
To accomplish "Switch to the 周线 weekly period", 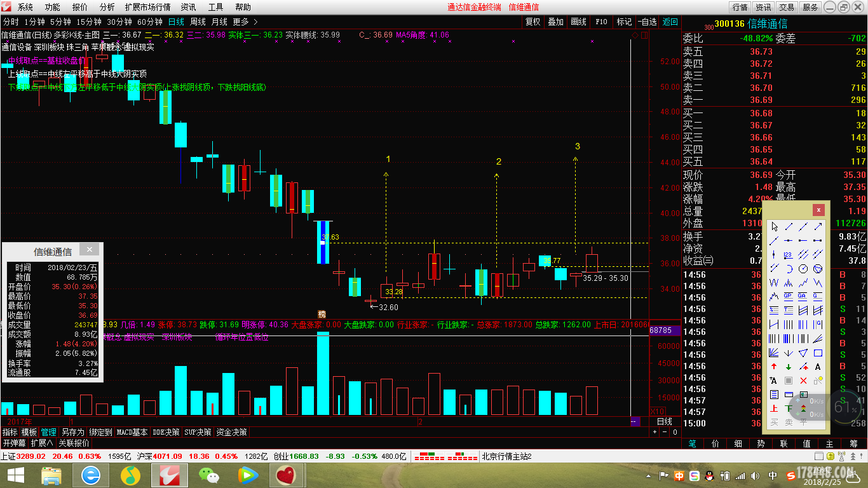I will tap(198, 22).
